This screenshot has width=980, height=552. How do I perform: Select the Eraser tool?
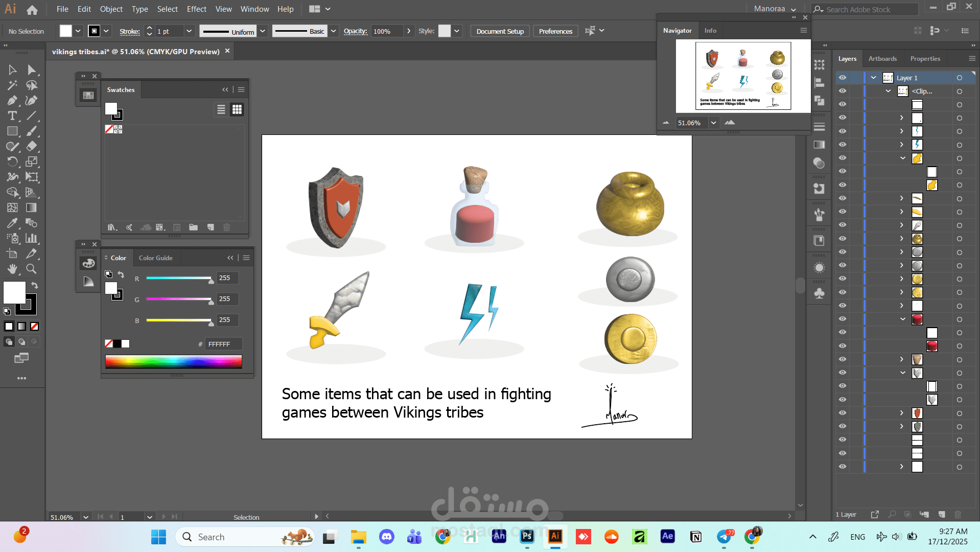[x=32, y=146]
